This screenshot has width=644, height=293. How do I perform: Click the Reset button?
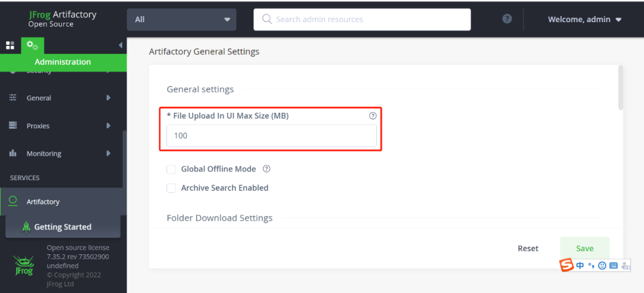coord(528,248)
